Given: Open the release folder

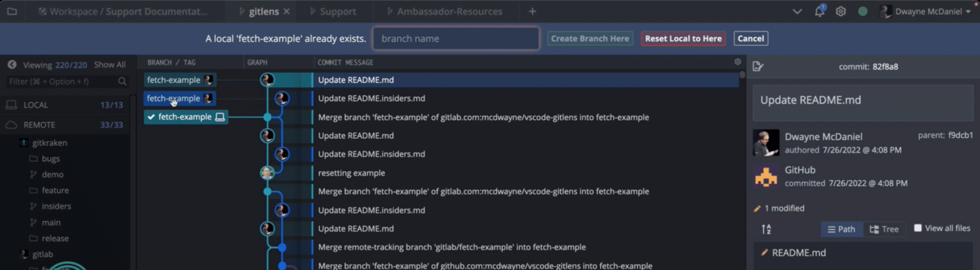Looking at the screenshot, I should [55, 238].
